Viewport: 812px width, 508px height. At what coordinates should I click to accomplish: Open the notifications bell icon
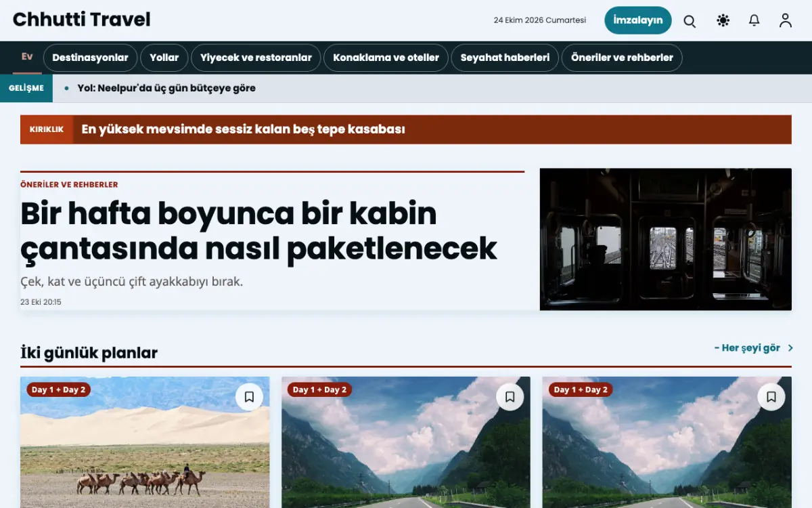pos(754,21)
